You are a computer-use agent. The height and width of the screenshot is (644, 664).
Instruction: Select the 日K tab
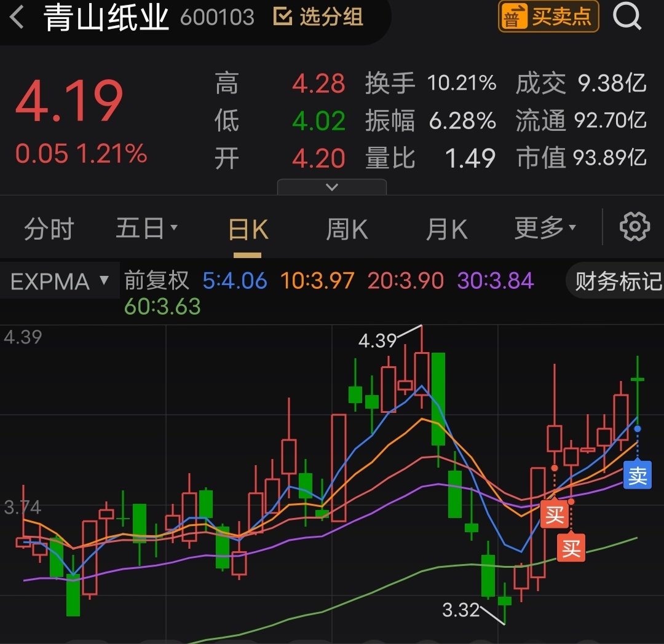pyautogui.click(x=248, y=230)
